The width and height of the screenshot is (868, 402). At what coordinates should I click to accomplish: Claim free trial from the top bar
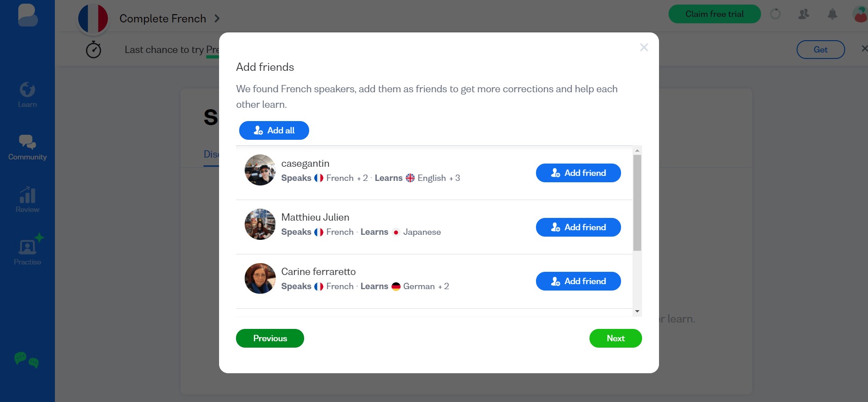714,14
